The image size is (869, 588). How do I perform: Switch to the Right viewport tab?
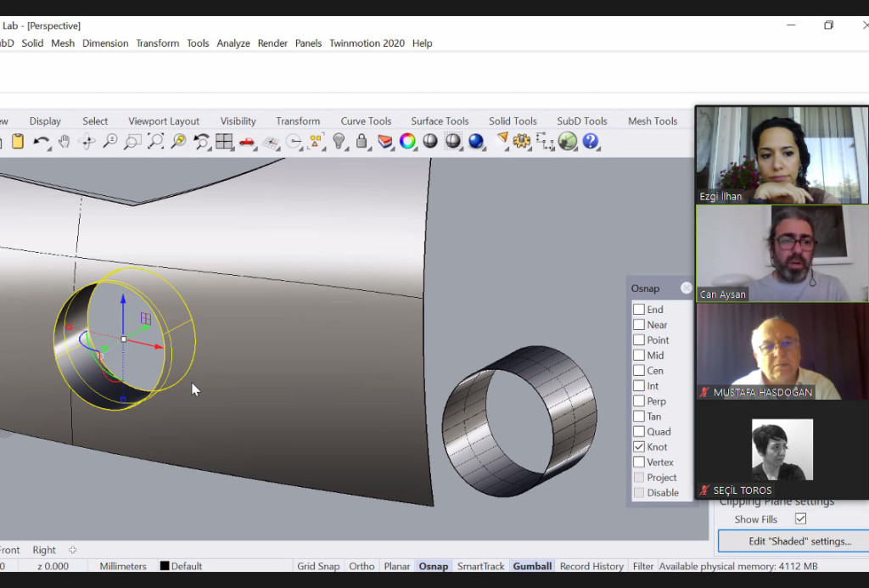(44, 550)
